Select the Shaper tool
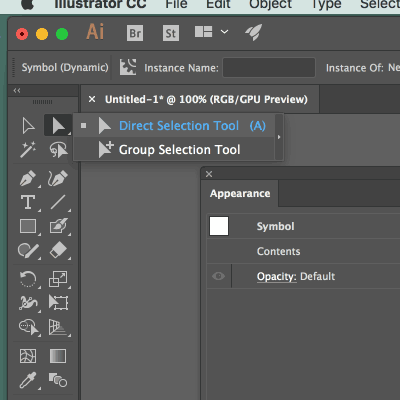Viewport: 400px width, 400px height. (x=28, y=251)
